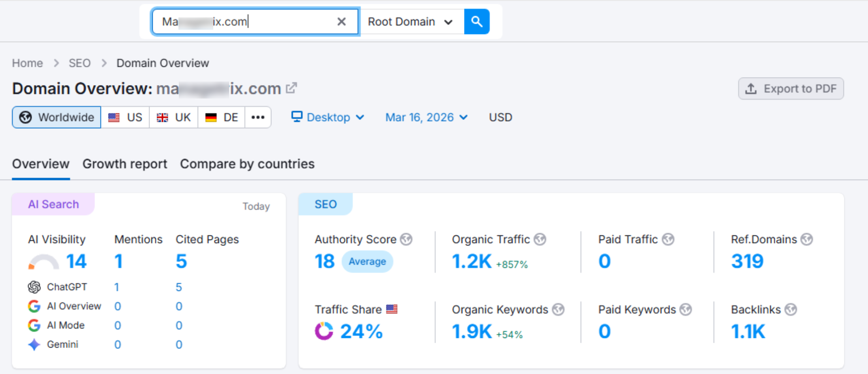Image resolution: width=868 pixels, height=374 pixels.
Task: Open the Authority Score info tooltip icon
Action: (407, 239)
